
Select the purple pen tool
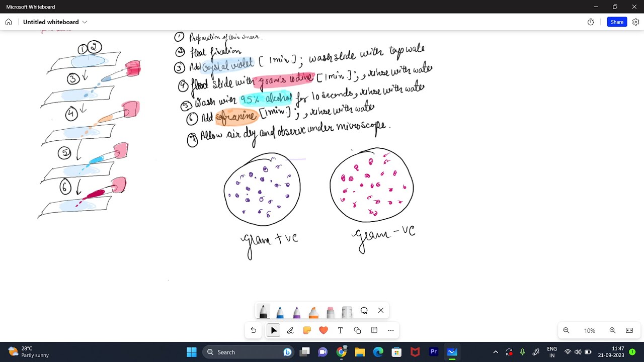click(297, 312)
